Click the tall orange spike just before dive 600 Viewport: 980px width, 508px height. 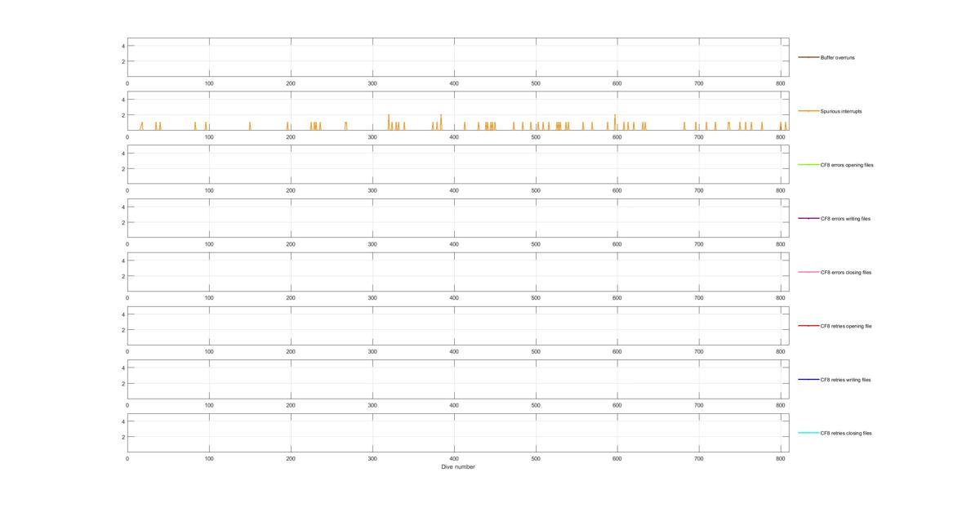tap(615, 122)
